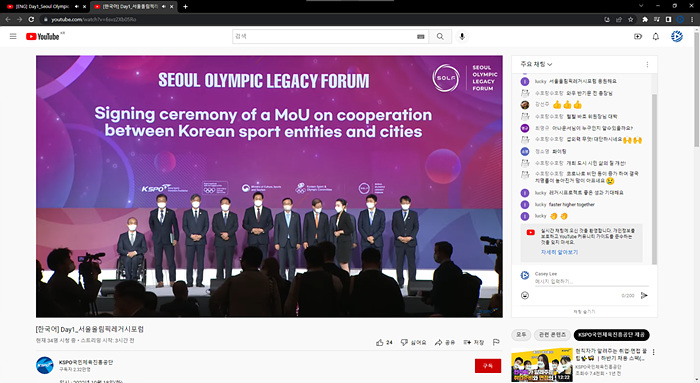Open the recommended video title
This screenshot has height=383, width=700.
[611, 355]
